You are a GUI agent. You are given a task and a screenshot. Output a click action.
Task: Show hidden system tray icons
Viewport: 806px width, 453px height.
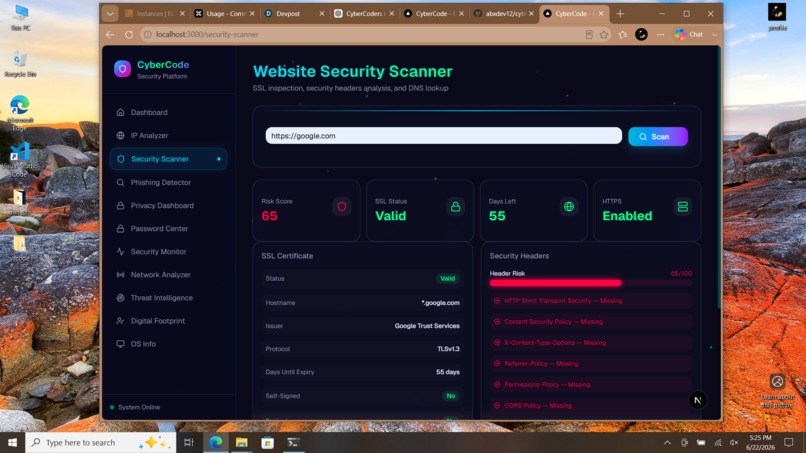(x=667, y=442)
